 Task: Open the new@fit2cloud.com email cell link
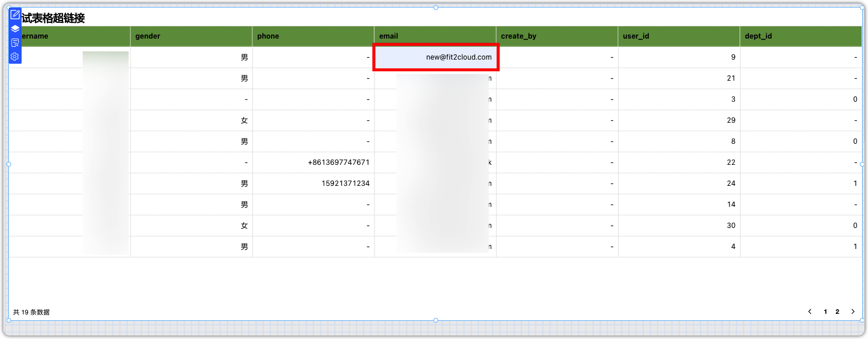point(436,57)
